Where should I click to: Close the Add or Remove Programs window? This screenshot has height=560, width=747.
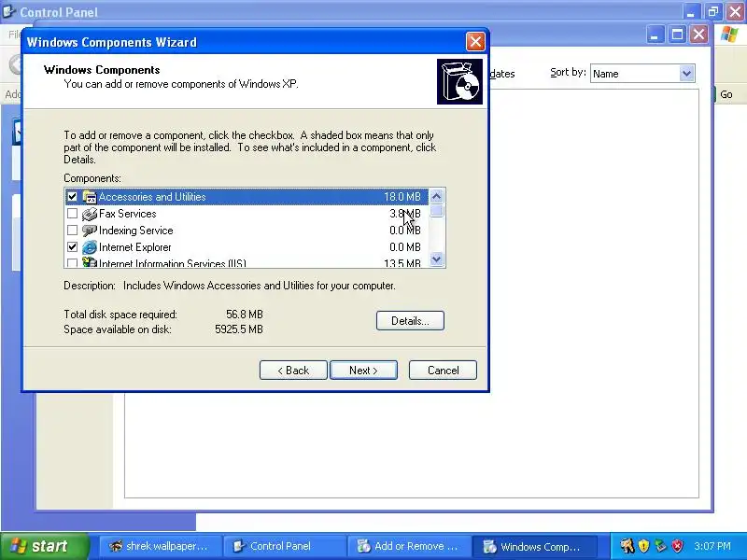click(698, 35)
